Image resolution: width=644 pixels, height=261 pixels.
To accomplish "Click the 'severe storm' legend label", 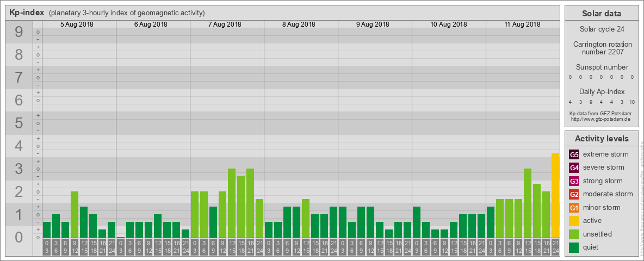I will (604, 167).
